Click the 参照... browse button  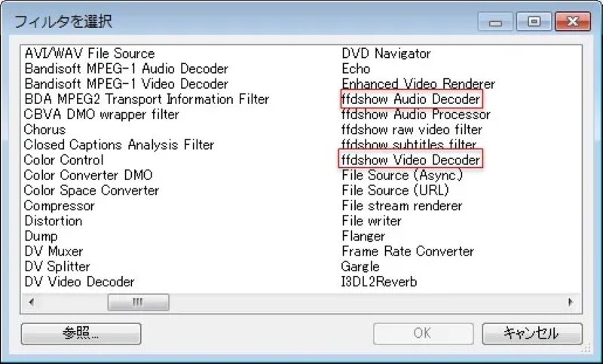(x=81, y=333)
